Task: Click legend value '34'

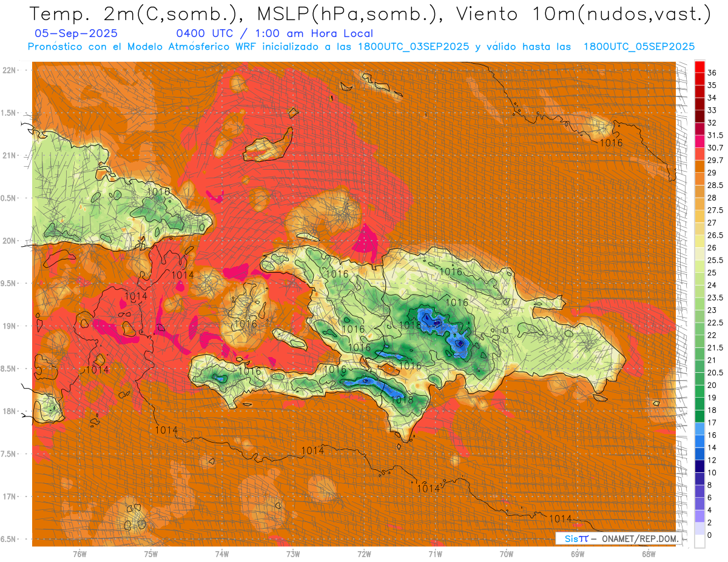Action: (712, 98)
